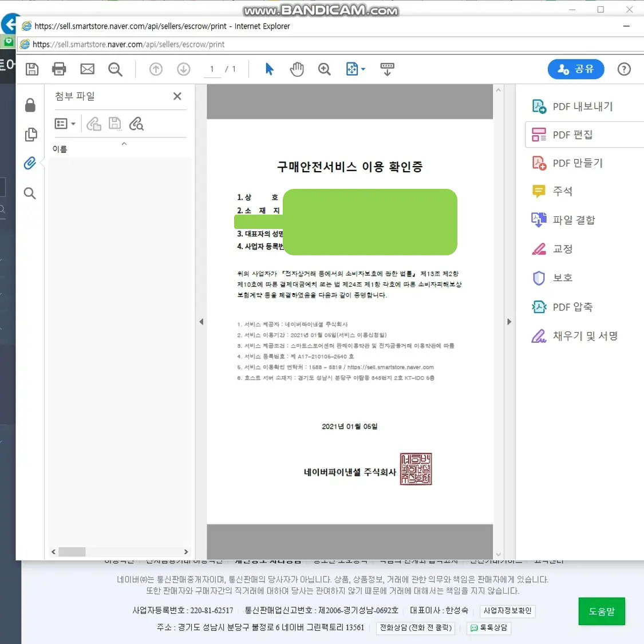Click 전화상담 link in background page
The width and height of the screenshot is (644, 644).
click(415, 627)
